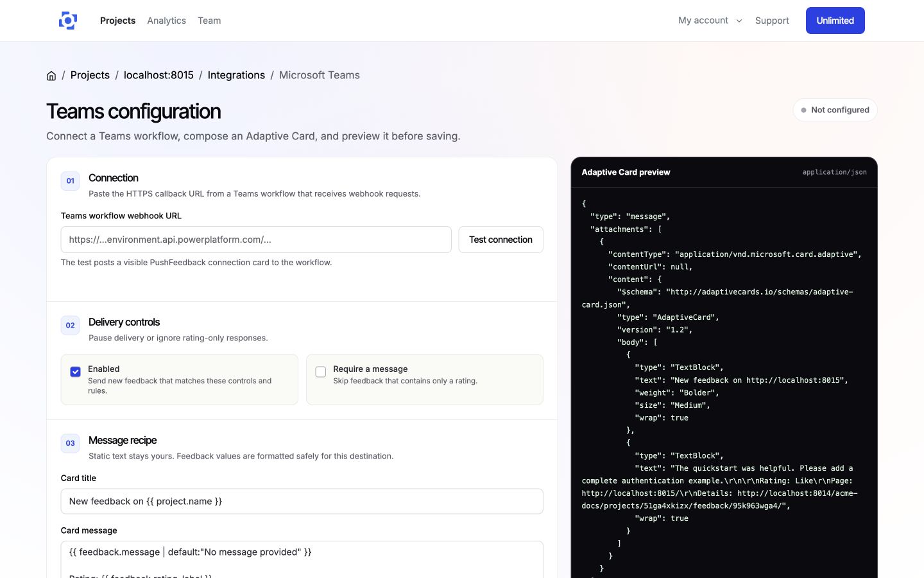Screen dimensions: 924x578
Task: Click the "size": "Medium" line
Action: (672, 405)
